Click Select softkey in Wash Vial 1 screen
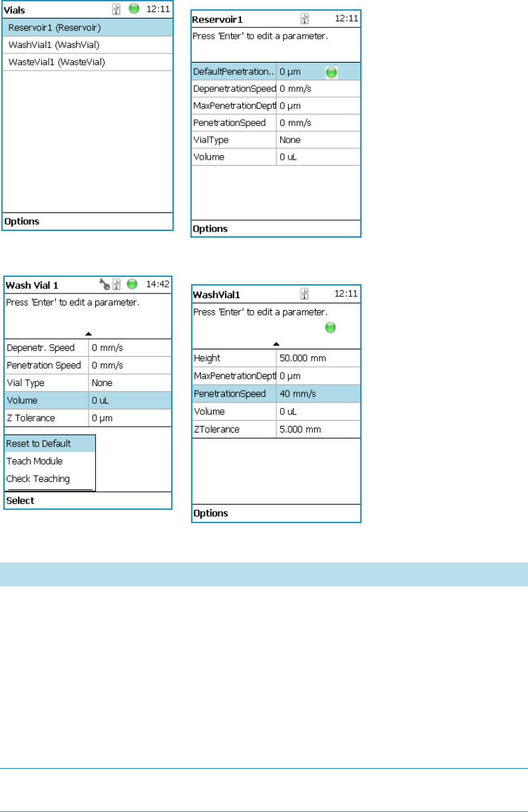Screen dimensions: 528x812 (20, 501)
